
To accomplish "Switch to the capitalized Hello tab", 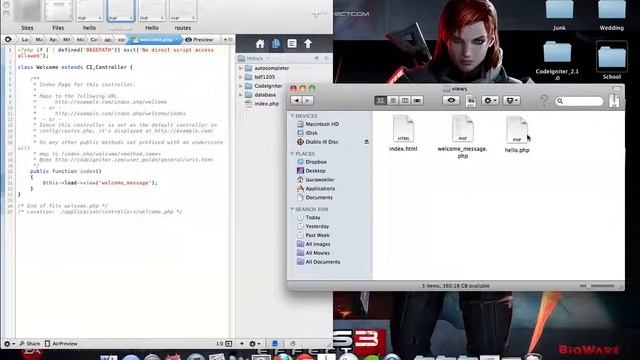I will [152, 16].
